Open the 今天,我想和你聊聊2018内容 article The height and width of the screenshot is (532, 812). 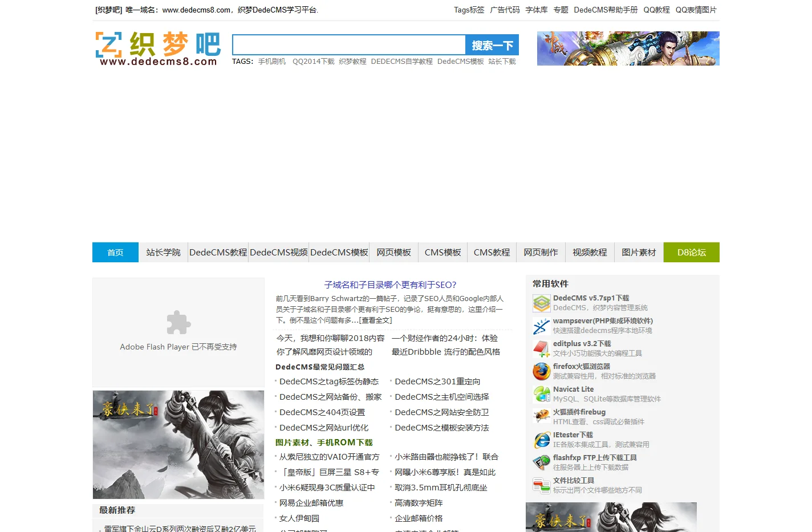tap(331, 338)
